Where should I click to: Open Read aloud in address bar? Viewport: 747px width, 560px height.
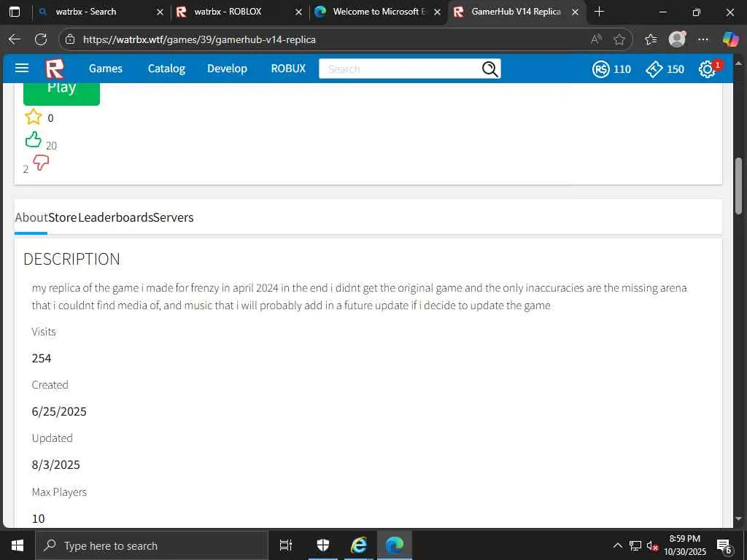596,39
